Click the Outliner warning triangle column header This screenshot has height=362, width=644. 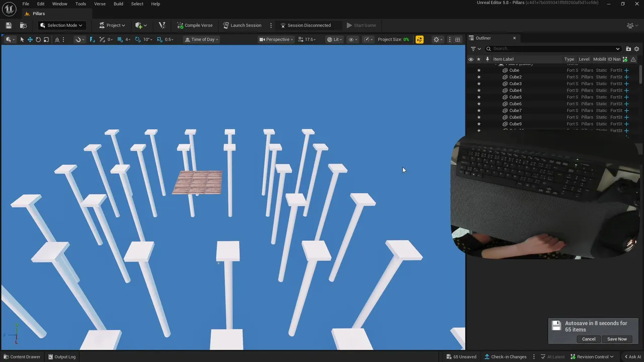click(633, 59)
